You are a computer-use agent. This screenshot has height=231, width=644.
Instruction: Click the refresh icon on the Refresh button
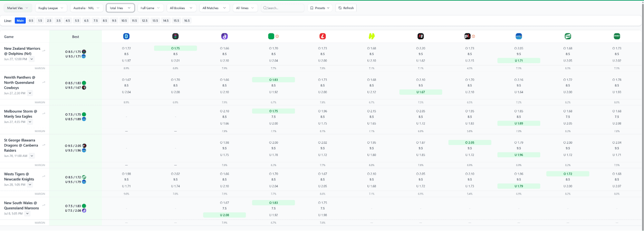point(340,8)
